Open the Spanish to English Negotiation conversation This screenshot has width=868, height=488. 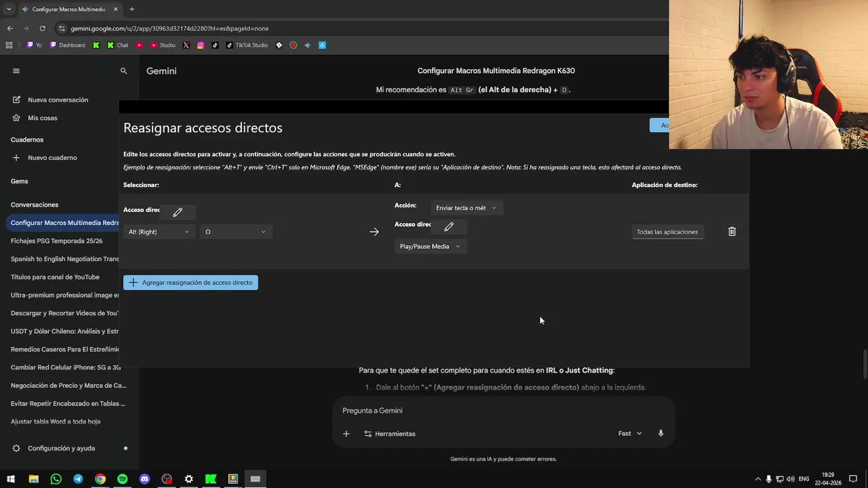click(65, 259)
